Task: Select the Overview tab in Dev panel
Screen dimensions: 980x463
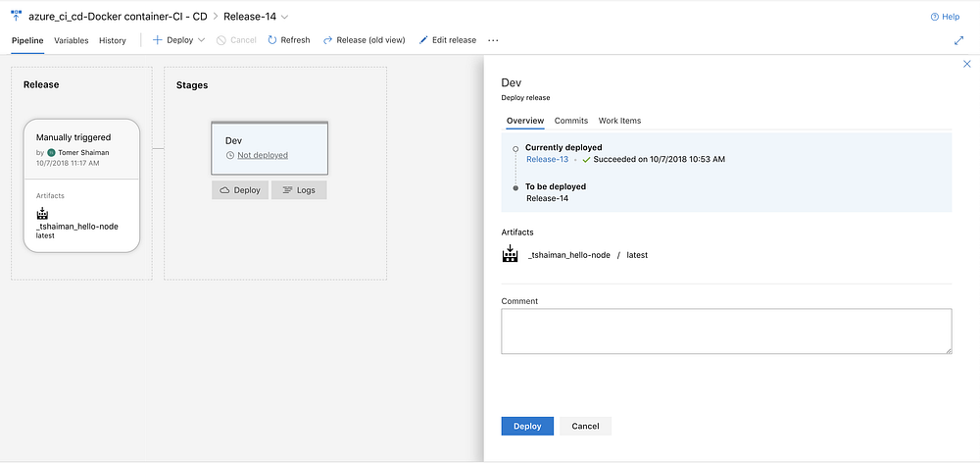Action: (525, 121)
